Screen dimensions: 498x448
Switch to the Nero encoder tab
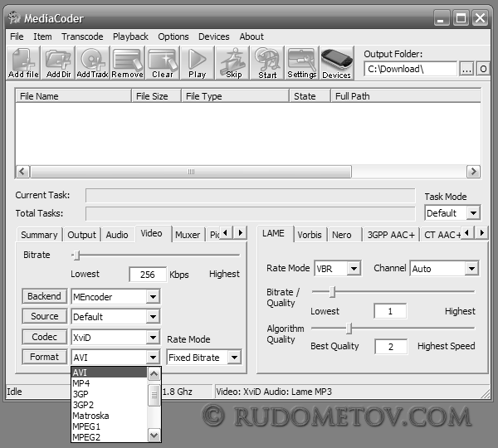(342, 235)
